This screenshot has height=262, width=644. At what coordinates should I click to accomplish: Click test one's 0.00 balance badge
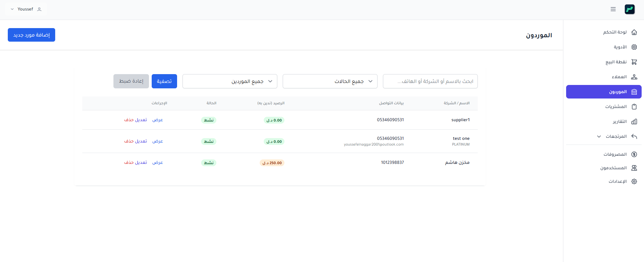274,141
